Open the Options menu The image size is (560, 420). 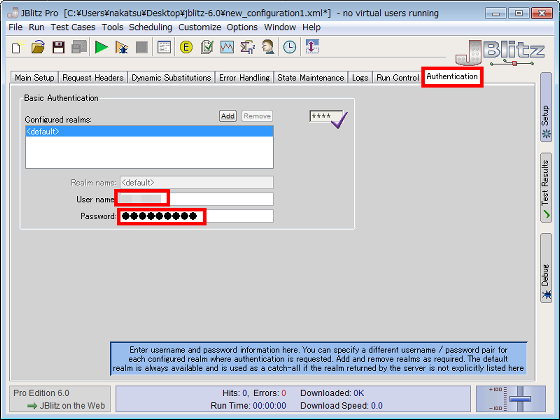point(242,27)
